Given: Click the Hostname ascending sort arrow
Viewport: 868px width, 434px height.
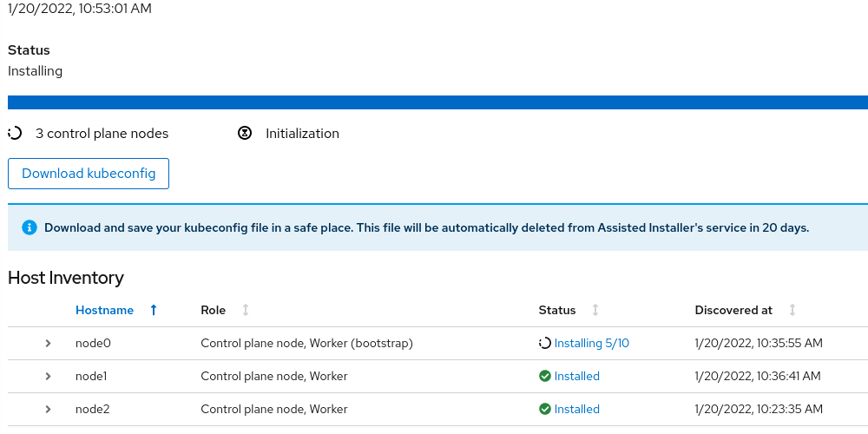Looking at the screenshot, I should pos(154,310).
